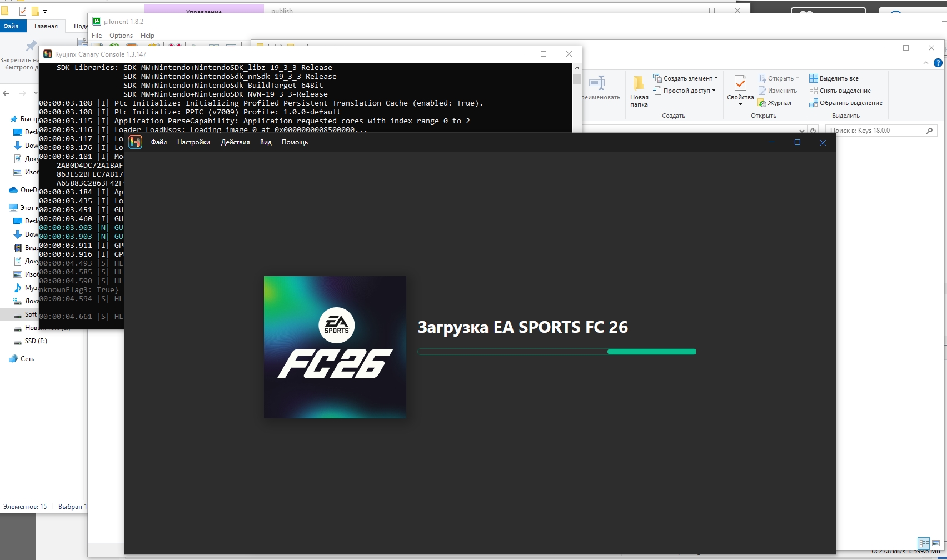
Task: Select the Soft drive in navigation pane
Action: point(25,314)
